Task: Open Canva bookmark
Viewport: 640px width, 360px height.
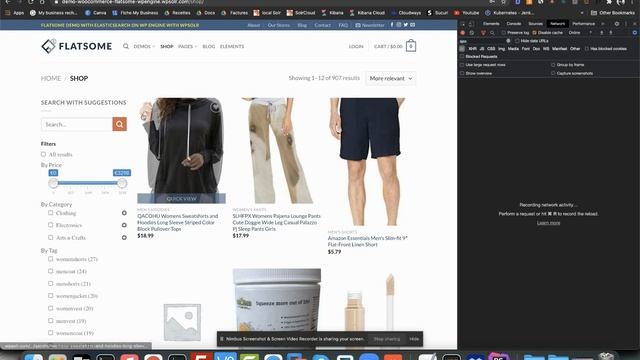Action: (x=96, y=13)
